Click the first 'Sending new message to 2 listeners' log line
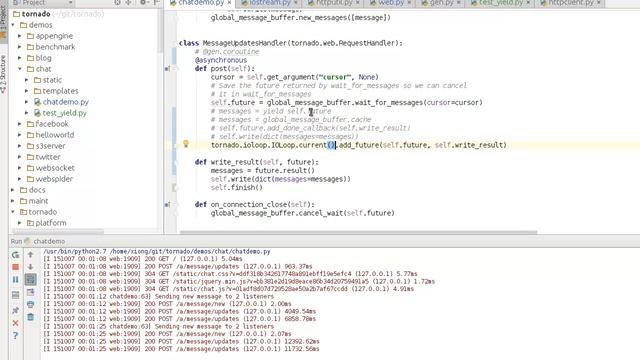 coord(158,296)
